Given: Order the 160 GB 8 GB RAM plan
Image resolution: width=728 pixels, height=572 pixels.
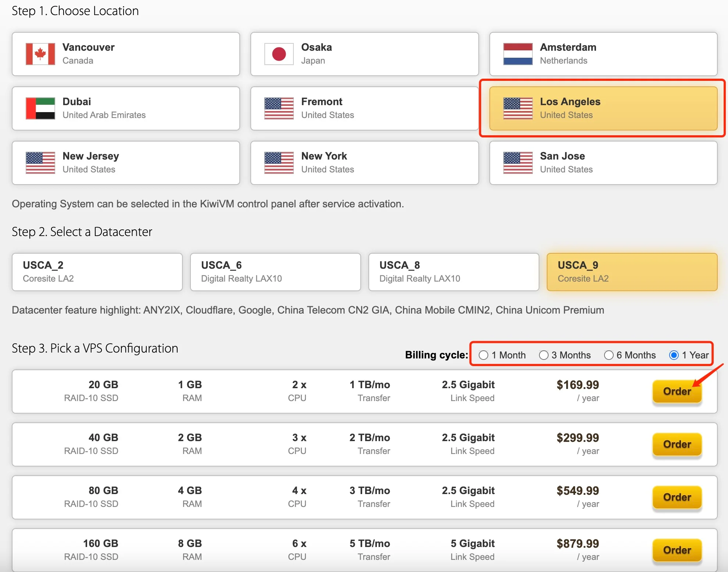Looking at the screenshot, I should [677, 550].
